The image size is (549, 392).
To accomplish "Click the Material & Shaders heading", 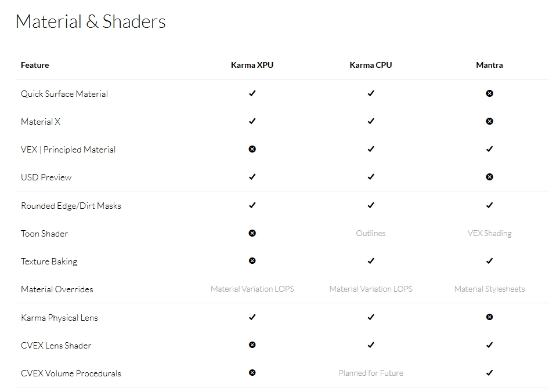I will point(91,21).
